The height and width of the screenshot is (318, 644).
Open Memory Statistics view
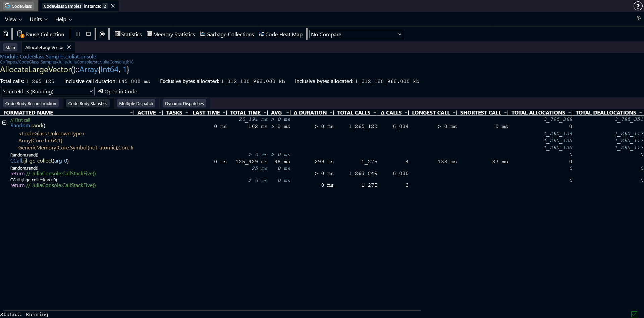click(x=171, y=34)
